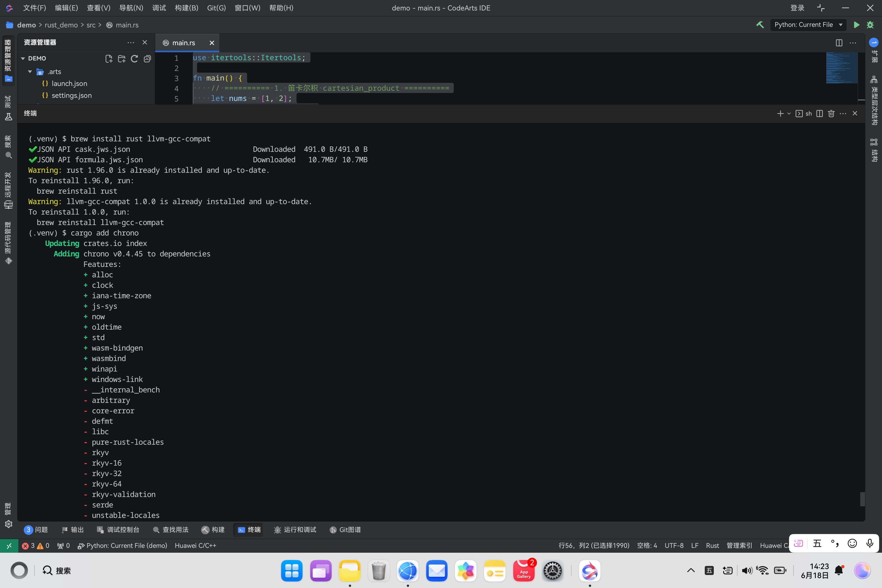
Task: Open the Git(G) menu
Action: (216, 8)
